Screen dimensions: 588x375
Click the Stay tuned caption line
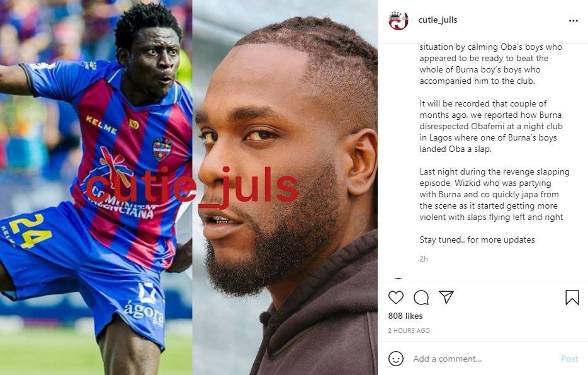coord(477,239)
